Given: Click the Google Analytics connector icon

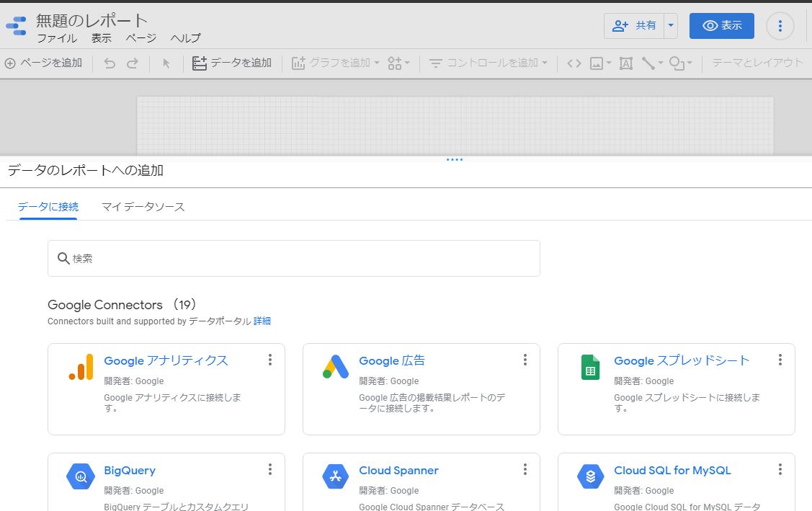Looking at the screenshot, I should click(81, 367).
